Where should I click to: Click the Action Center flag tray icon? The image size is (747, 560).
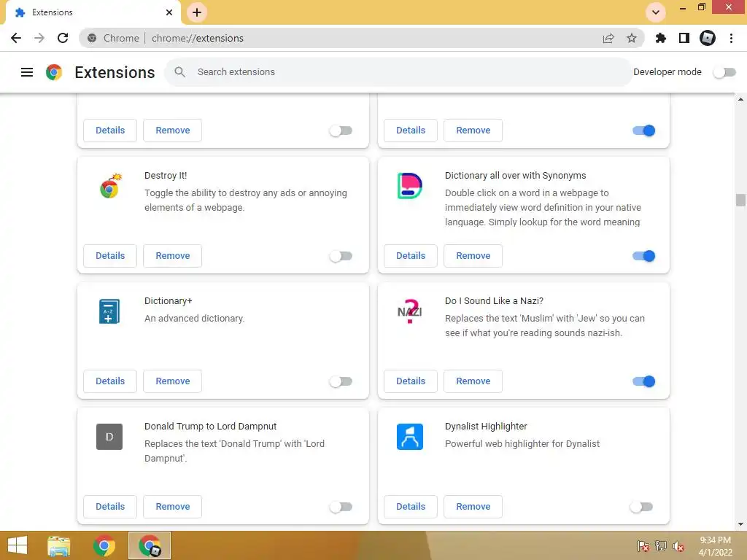(643, 546)
